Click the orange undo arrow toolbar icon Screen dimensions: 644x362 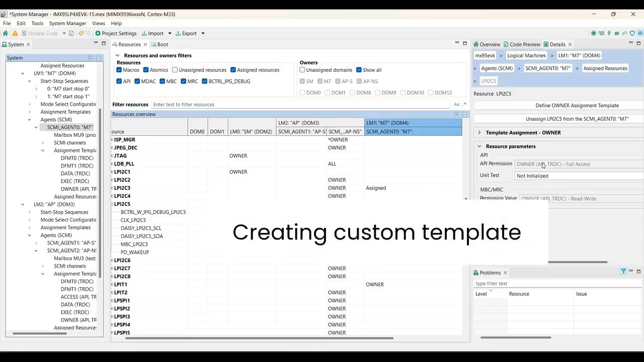[81, 33]
